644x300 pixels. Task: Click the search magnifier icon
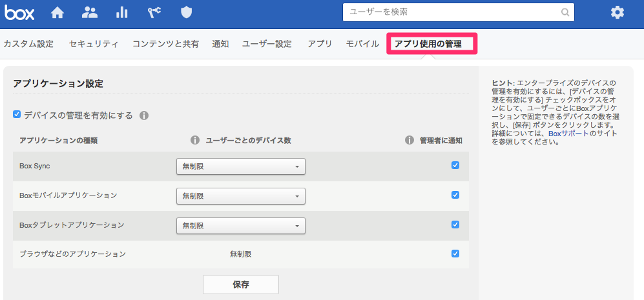click(565, 12)
